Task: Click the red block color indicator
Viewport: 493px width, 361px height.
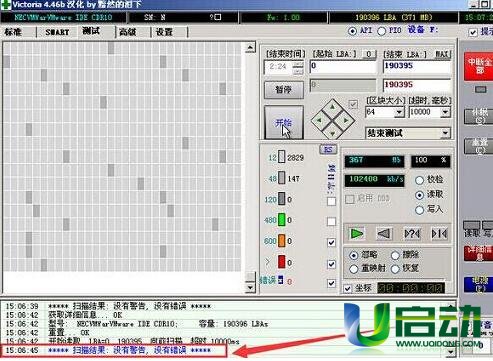Action: click(282, 262)
